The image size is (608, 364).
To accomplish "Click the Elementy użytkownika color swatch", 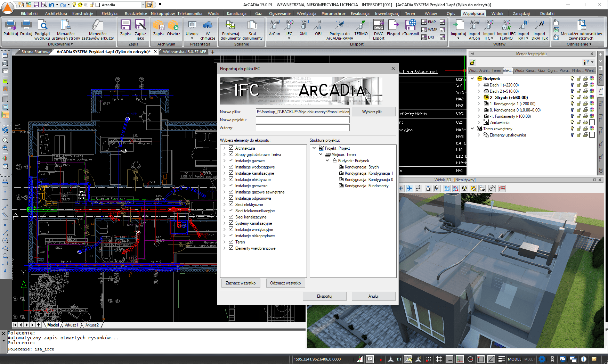I will coord(592,135).
